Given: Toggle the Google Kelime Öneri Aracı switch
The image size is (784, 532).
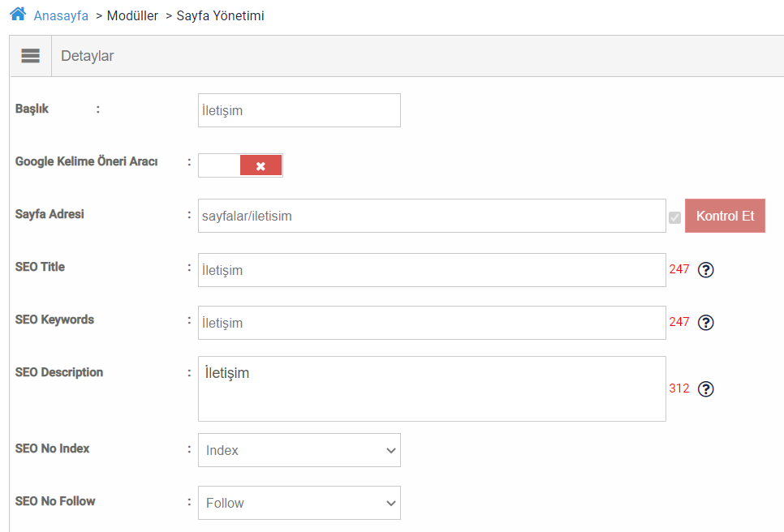Looking at the screenshot, I should (x=240, y=165).
